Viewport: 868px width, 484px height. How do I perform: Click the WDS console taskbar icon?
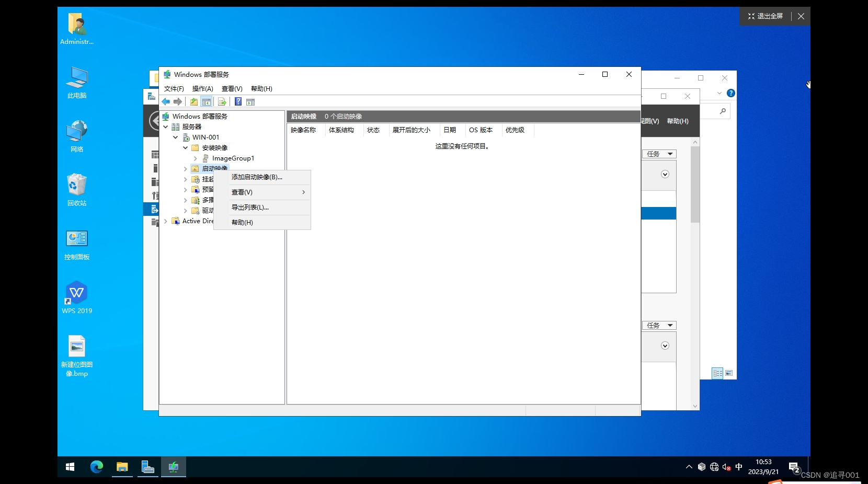pyautogui.click(x=174, y=467)
